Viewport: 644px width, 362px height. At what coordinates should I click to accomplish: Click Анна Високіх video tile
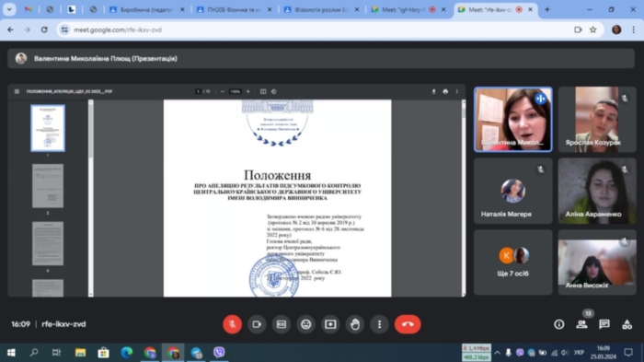597,263
